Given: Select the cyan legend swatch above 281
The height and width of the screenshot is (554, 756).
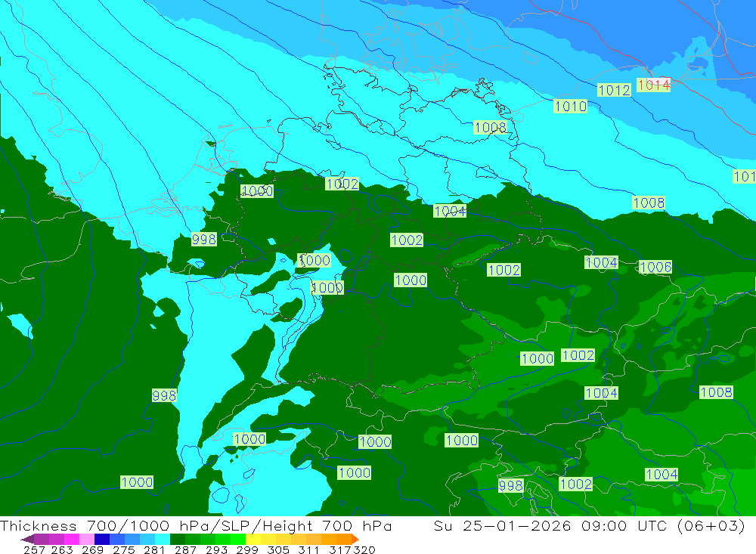Looking at the screenshot, I should pyautogui.click(x=163, y=539).
